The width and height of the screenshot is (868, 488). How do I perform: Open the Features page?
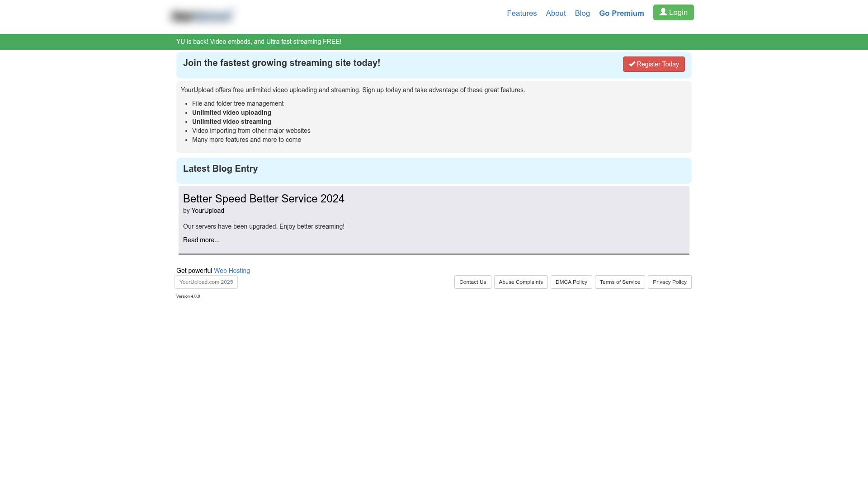click(x=522, y=14)
